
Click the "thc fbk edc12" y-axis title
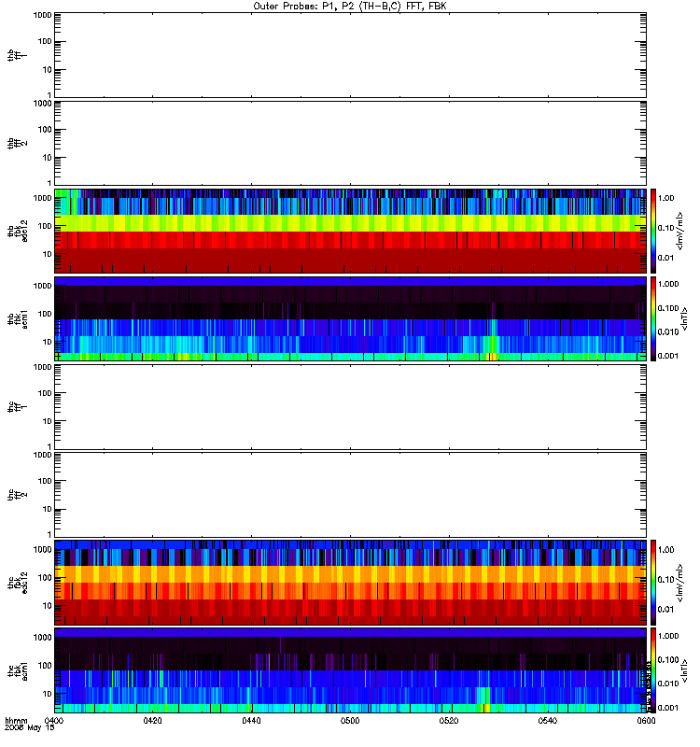click(x=18, y=582)
